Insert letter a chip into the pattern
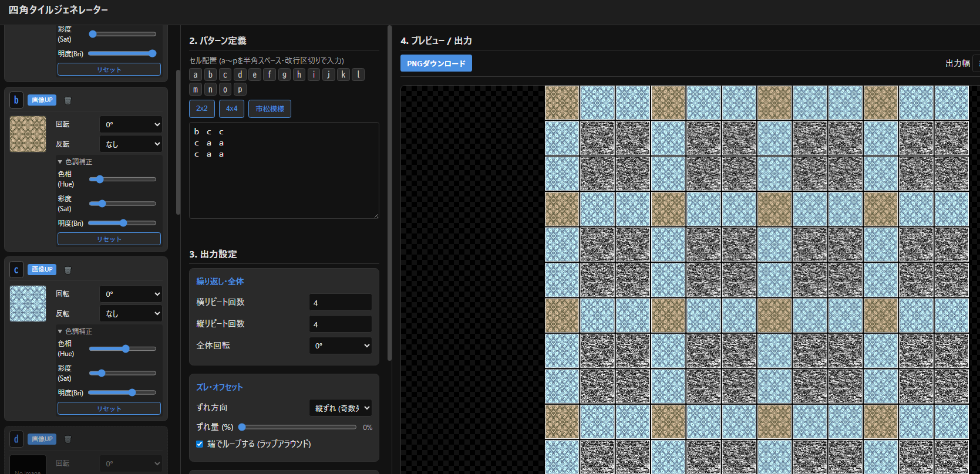This screenshot has width=980, height=474. pos(196,75)
